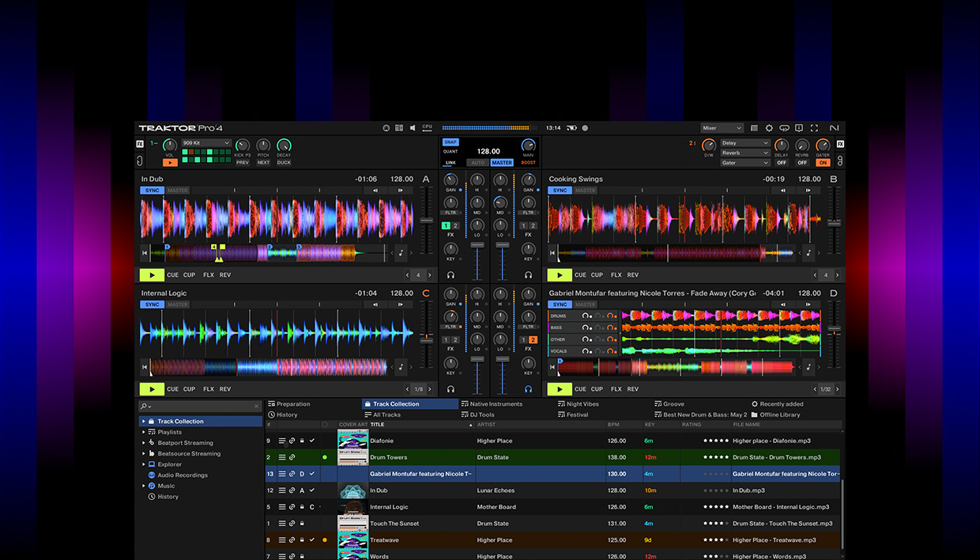This screenshot has height=560, width=980.
Task: Open the Preferences gear icon
Action: (x=768, y=127)
